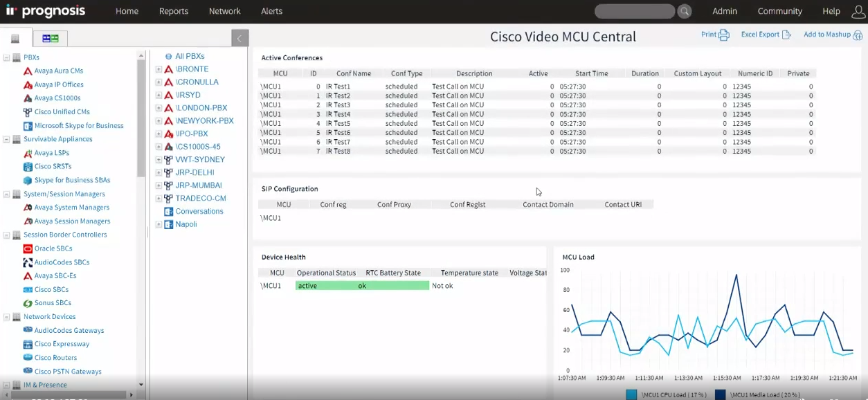Viewport: 868px width, 400px height.
Task: Click the Print icon
Action: [x=724, y=35]
